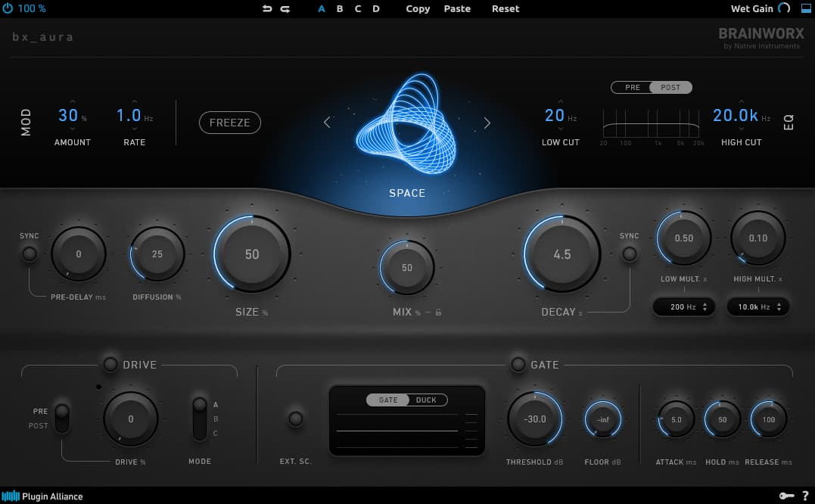Open the 10.0k Hz high crossover dropdown

tap(757, 307)
